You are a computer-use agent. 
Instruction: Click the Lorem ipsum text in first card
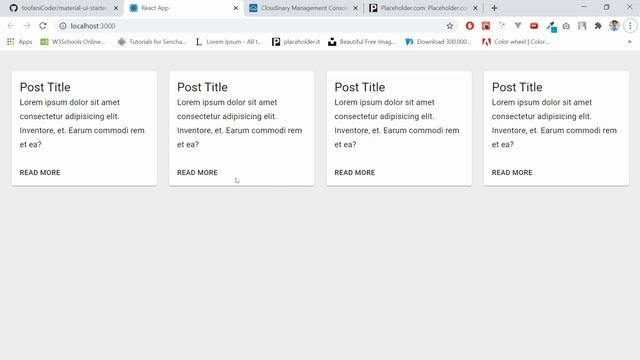tap(82, 123)
